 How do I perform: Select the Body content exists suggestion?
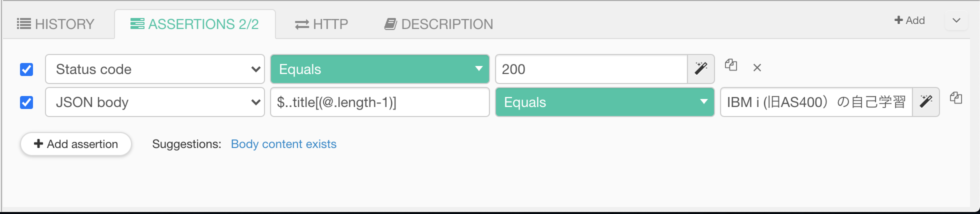283,144
